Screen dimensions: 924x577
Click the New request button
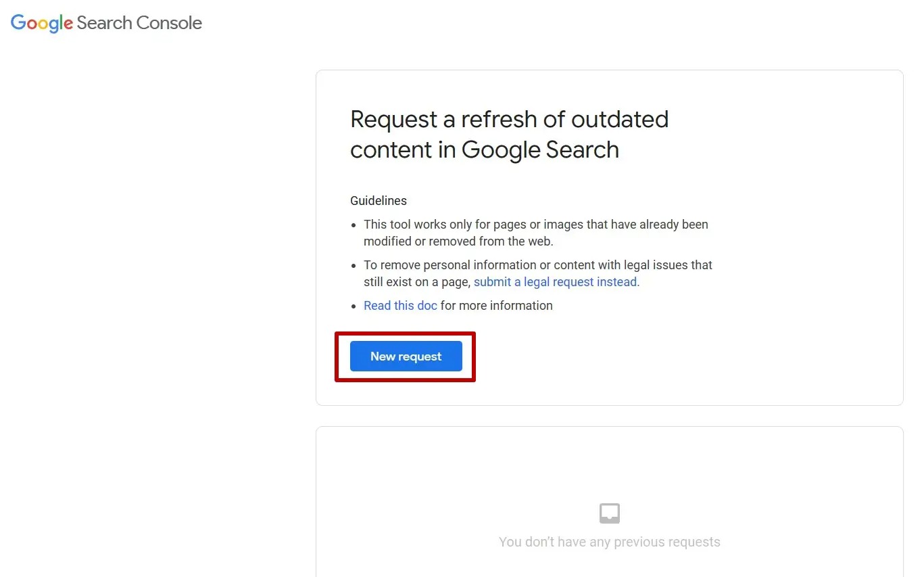pos(405,356)
